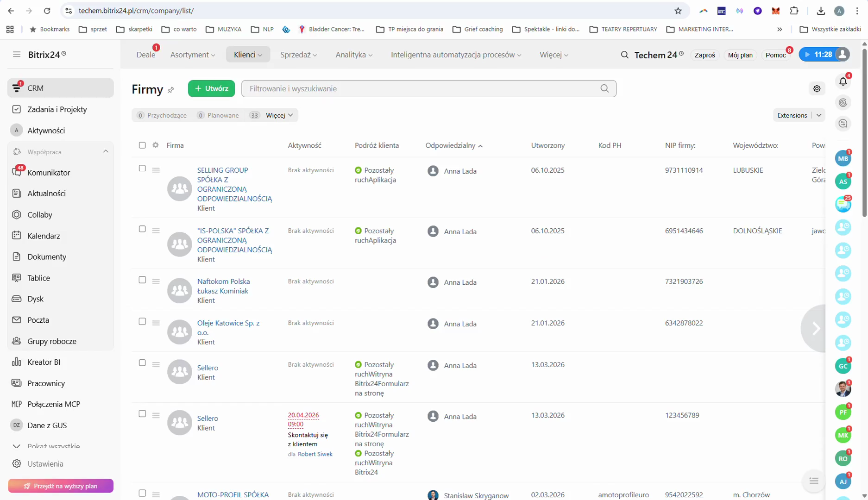Check the Naftokom Polska row checkbox
The height and width of the screenshot is (500, 868).
(x=142, y=280)
